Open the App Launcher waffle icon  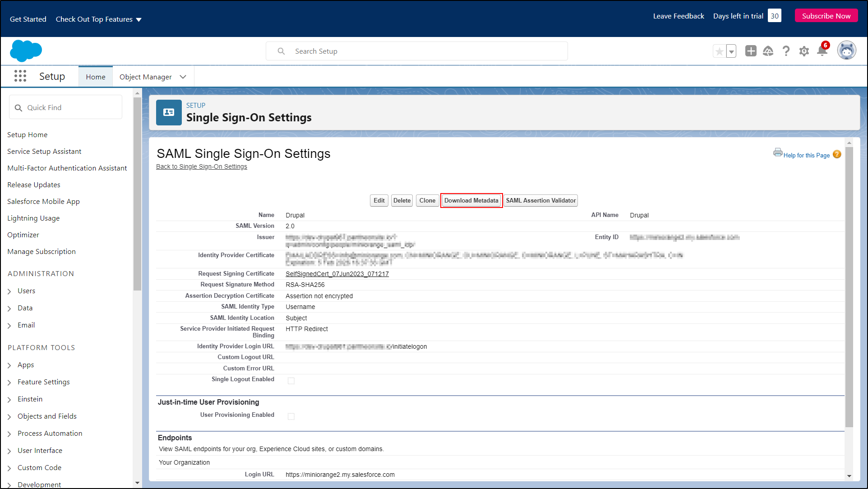[x=20, y=76]
